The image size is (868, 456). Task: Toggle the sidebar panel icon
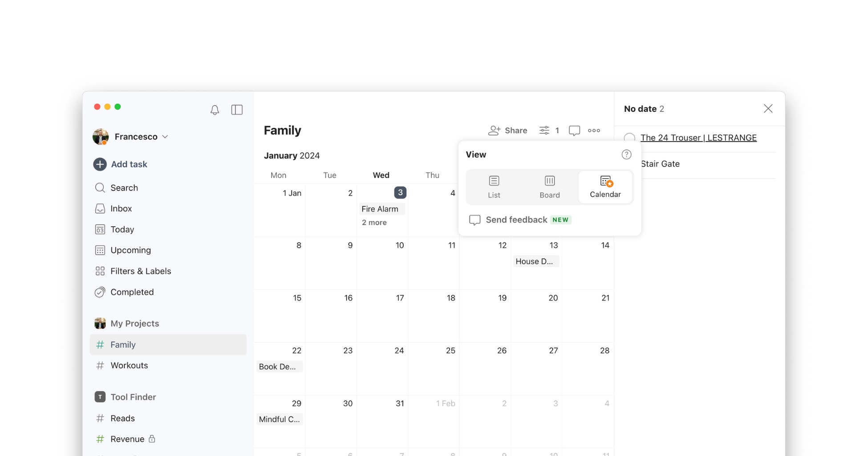[237, 110]
